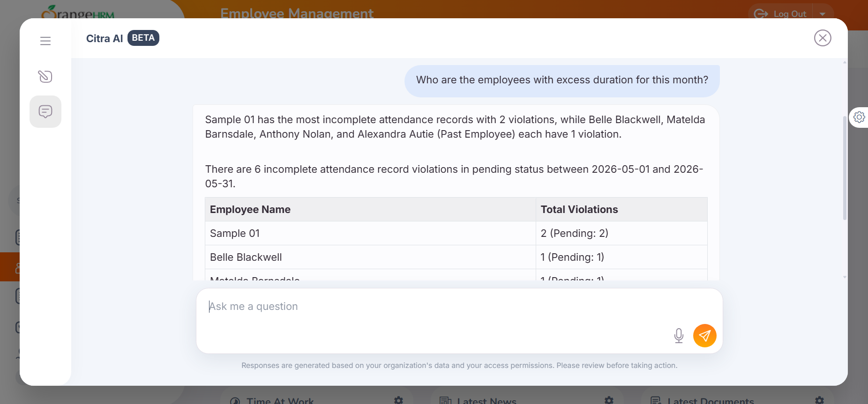Screen dimensions: 868x404
Task: Click the microphone voice input icon
Action: 679,336
